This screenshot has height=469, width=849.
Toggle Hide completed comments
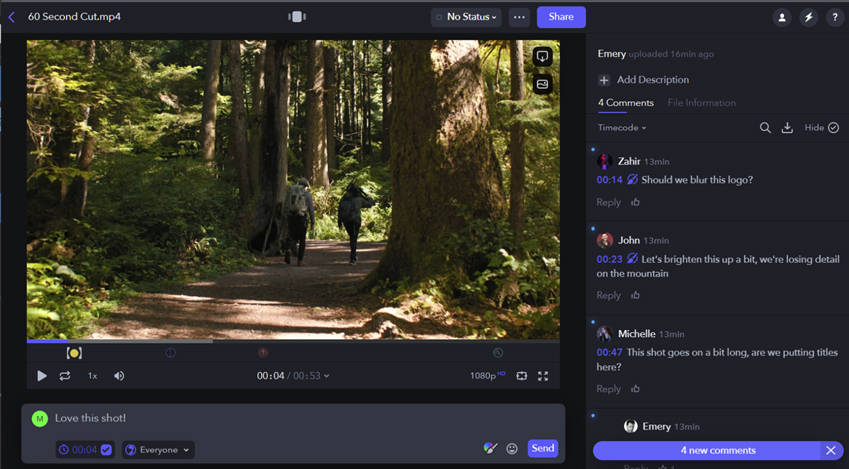(821, 128)
